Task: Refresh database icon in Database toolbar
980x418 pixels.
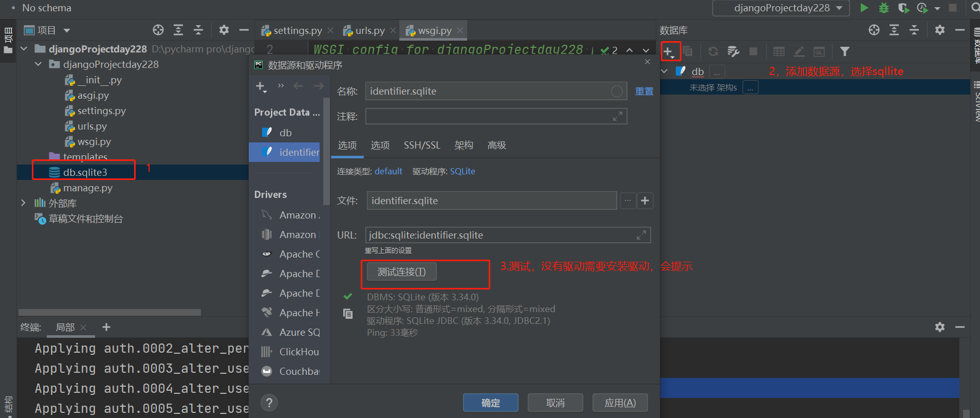Action: click(x=713, y=51)
